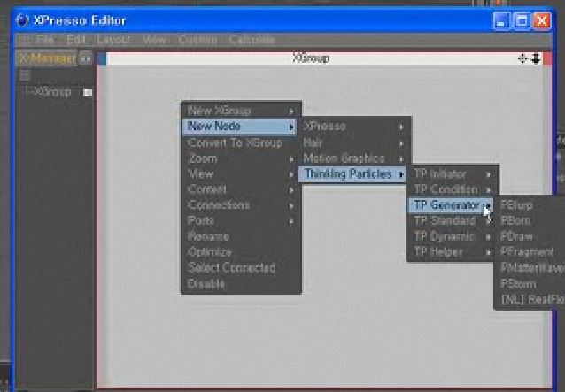Create a PBlurp node
The width and height of the screenshot is (565, 392).
pos(530,205)
